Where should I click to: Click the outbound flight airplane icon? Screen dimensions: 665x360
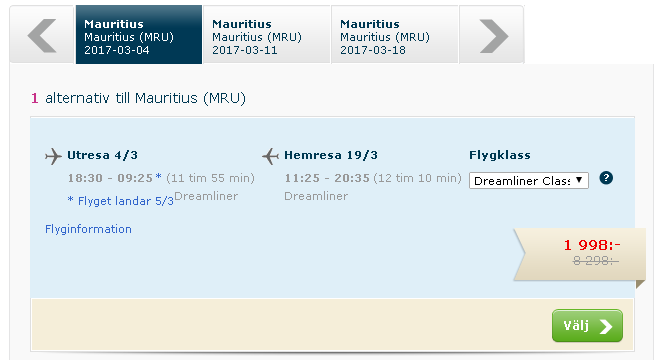53,156
